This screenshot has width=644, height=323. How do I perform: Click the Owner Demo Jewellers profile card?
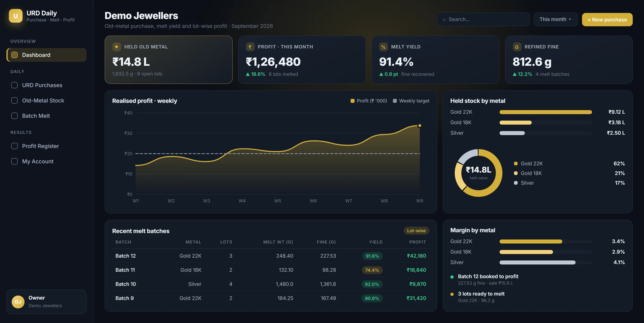(x=46, y=302)
